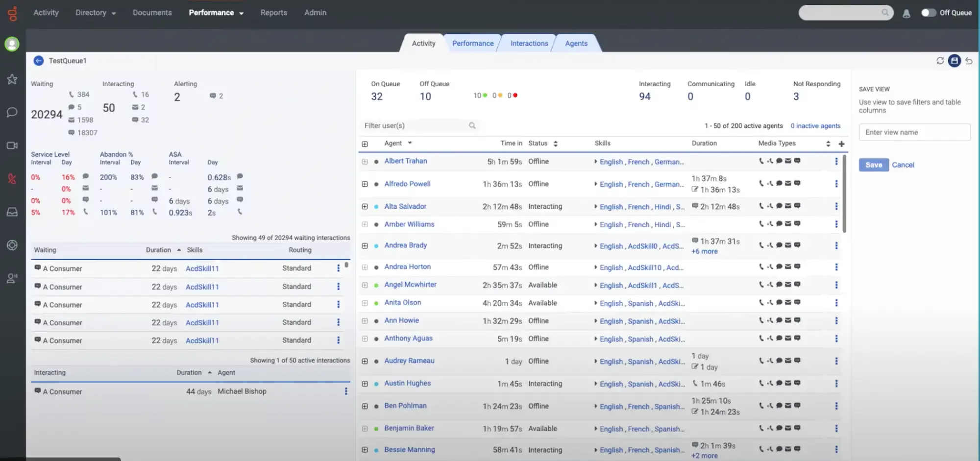Image resolution: width=980 pixels, height=461 pixels.
Task: Expand the row details for Albert Trahan
Action: tap(365, 161)
